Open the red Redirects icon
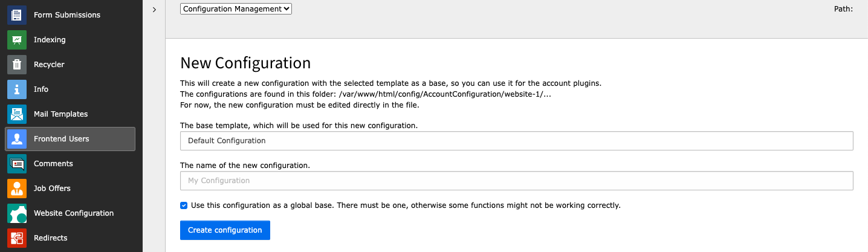868x252 pixels. 17,237
